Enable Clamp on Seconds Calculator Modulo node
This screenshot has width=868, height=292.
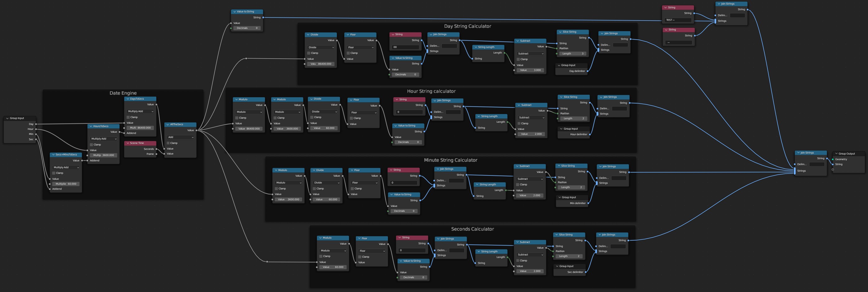click(x=321, y=256)
